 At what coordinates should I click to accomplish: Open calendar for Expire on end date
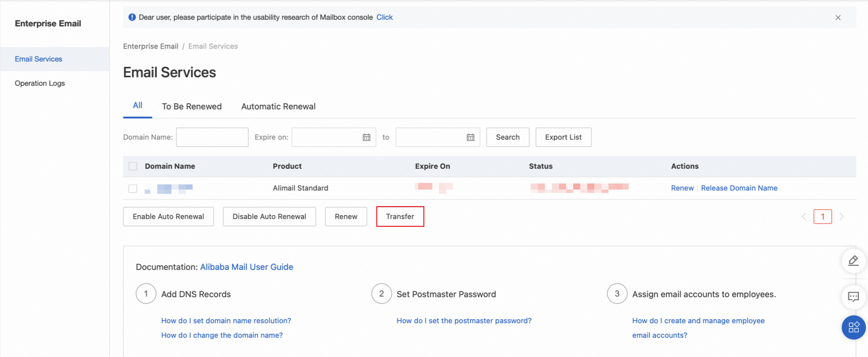tap(471, 137)
